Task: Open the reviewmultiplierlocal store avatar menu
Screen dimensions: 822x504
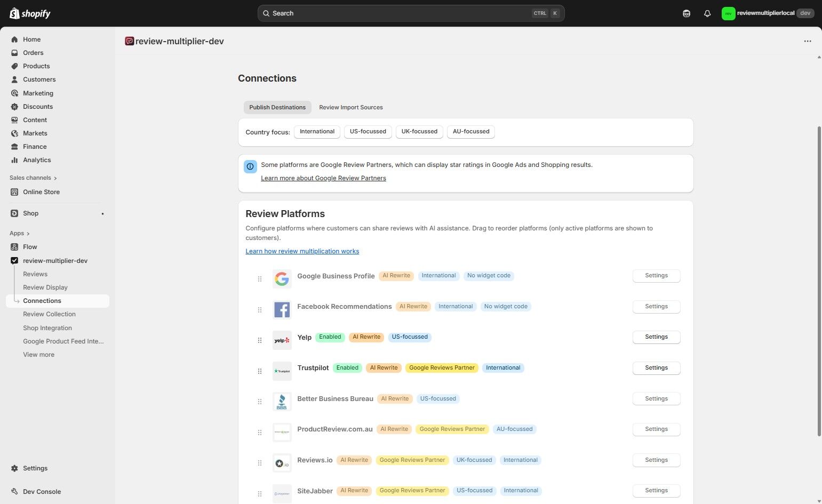Action: tap(768, 13)
